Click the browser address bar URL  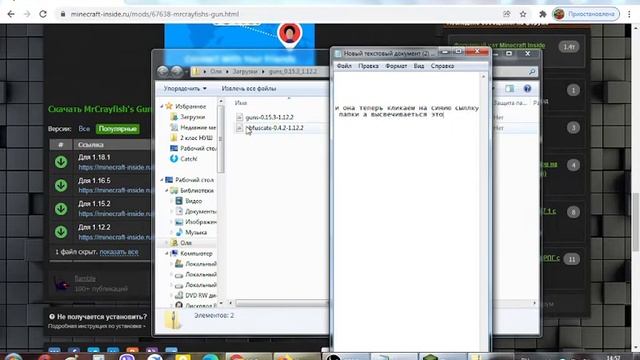coord(154,14)
